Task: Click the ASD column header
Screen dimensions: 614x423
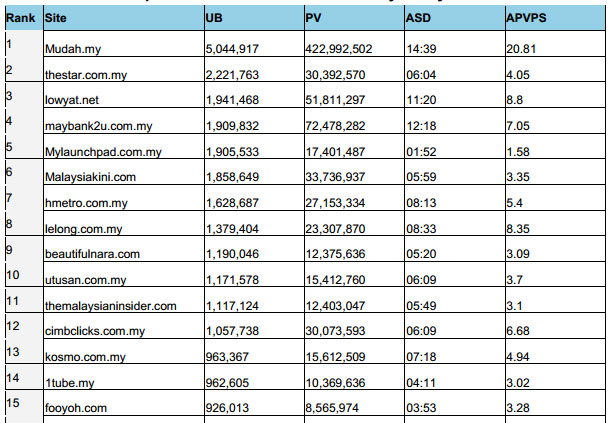Action: [x=419, y=19]
